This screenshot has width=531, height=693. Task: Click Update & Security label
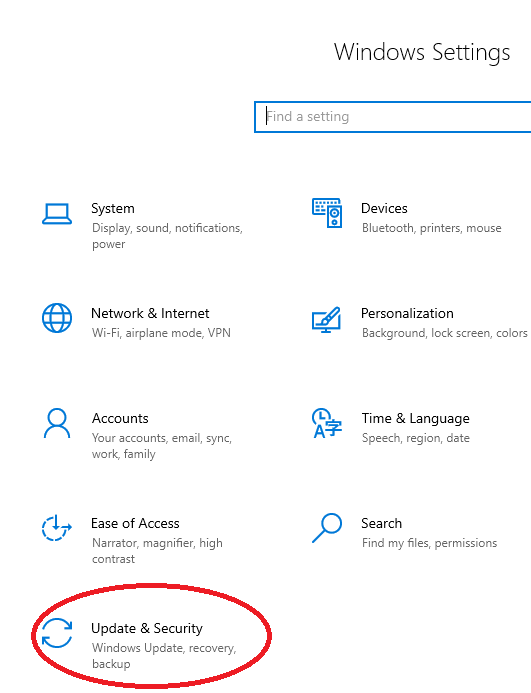point(147,628)
